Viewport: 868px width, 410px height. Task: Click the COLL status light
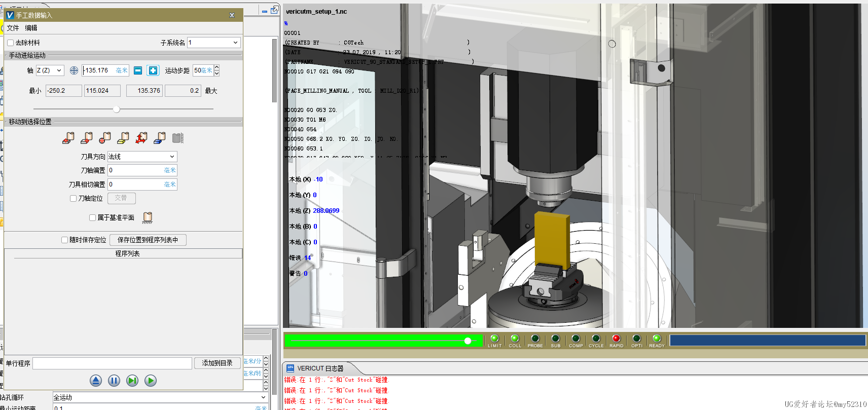click(x=515, y=339)
